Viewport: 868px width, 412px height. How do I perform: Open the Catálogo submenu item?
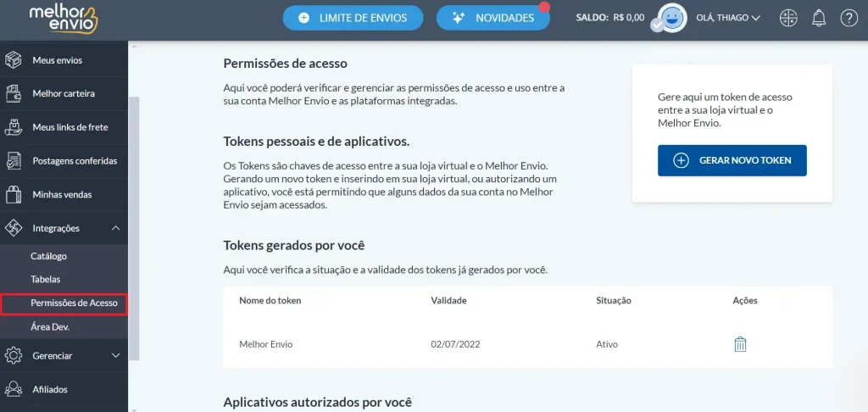pos(48,256)
